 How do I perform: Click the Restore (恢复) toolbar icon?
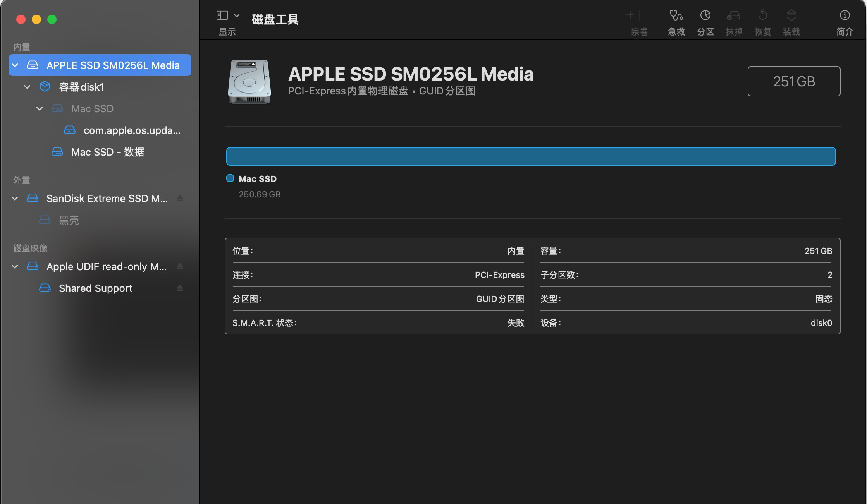pyautogui.click(x=762, y=15)
